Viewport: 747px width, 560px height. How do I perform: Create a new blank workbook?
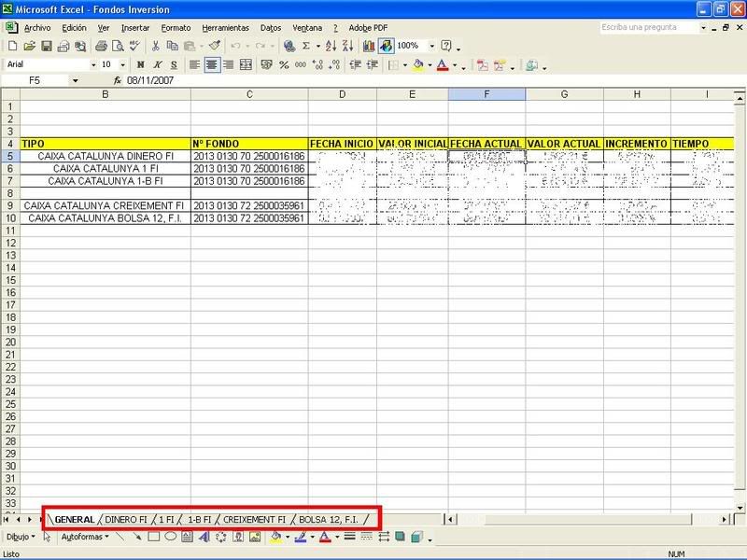[13, 46]
